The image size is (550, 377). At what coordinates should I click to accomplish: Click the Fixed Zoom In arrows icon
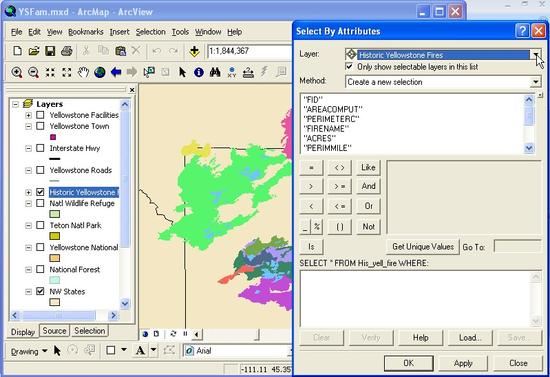[50, 72]
